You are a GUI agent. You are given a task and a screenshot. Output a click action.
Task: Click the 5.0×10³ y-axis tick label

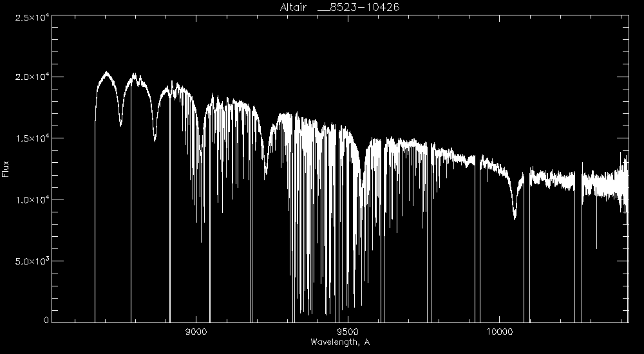click(x=31, y=261)
